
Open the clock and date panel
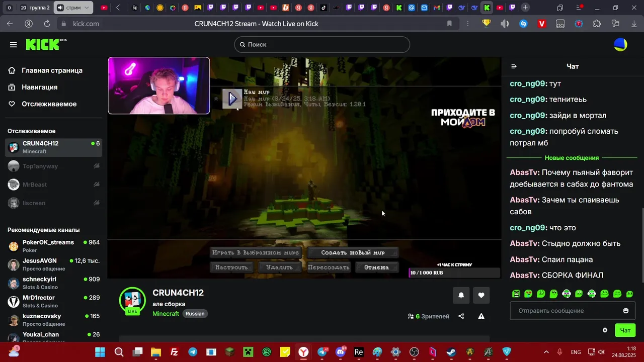(x=624, y=352)
